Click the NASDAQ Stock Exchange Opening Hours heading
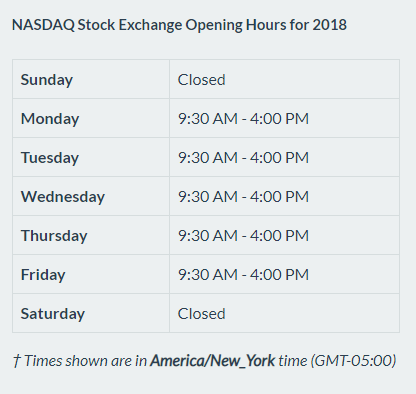This screenshot has width=416, height=394. click(x=179, y=25)
